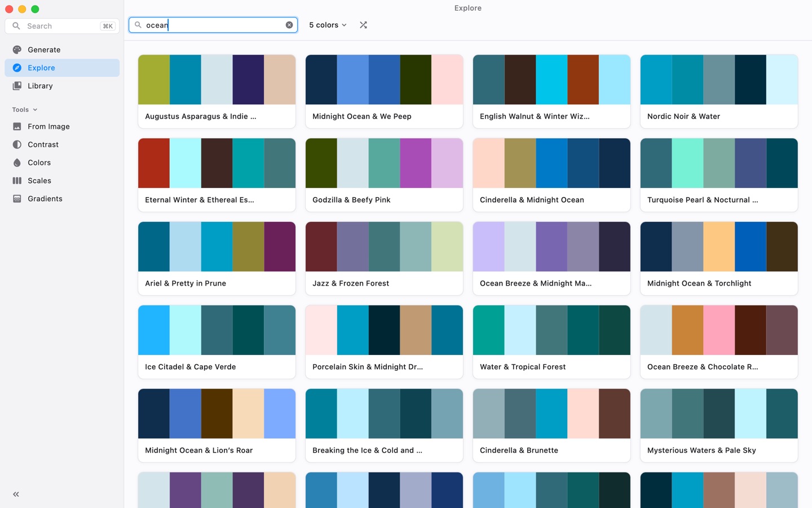Open the Gradients tool icon

(17, 199)
